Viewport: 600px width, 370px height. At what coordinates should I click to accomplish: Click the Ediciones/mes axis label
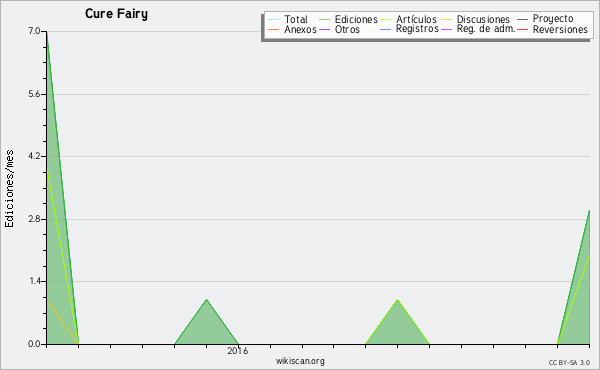click(x=9, y=189)
